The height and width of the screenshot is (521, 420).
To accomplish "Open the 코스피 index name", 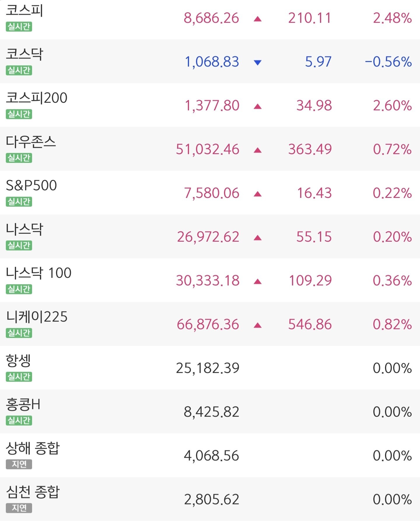I will [24, 10].
